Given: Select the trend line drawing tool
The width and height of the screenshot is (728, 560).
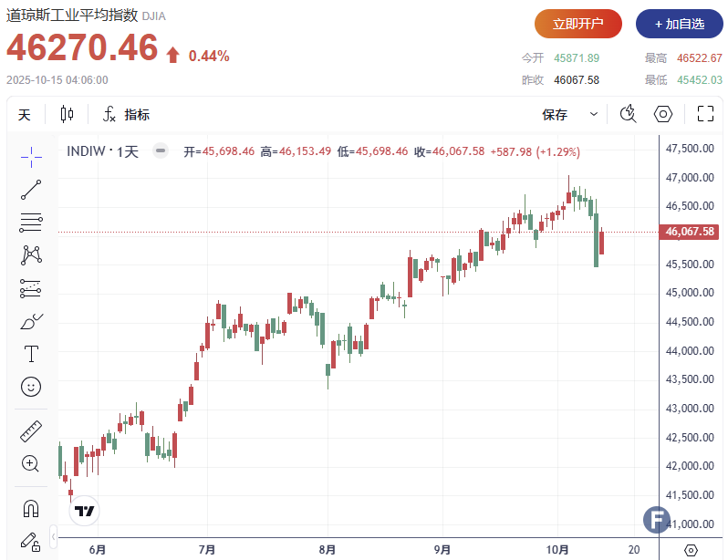Looking at the screenshot, I should click(x=31, y=190).
